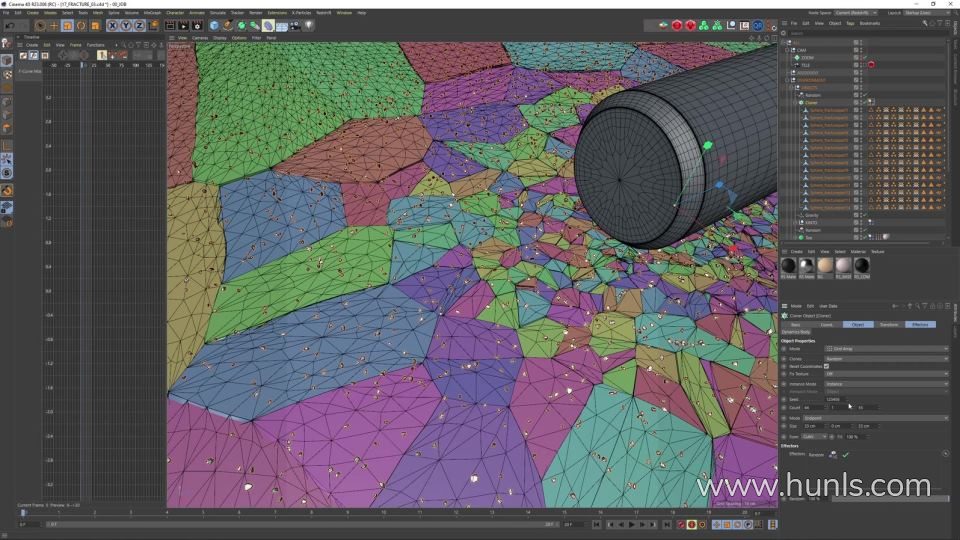Collapse the Cloner object children
Viewport: 960px width, 540px height.
tap(795, 103)
